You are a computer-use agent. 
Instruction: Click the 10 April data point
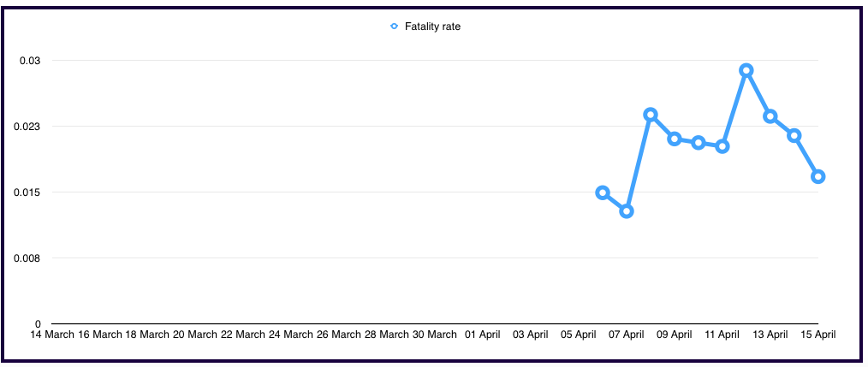click(x=699, y=142)
